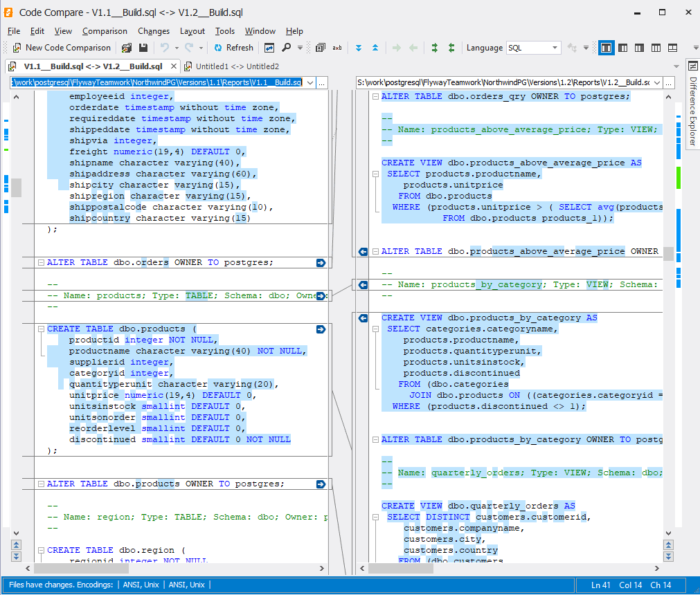The height and width of the screenshot is (595, 700).
Task: Click the Undo arrow icon
Action: [x=165, y=48]
